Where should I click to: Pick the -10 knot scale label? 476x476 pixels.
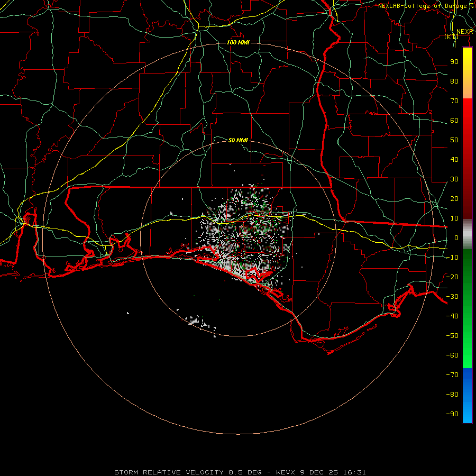point(452,258)
